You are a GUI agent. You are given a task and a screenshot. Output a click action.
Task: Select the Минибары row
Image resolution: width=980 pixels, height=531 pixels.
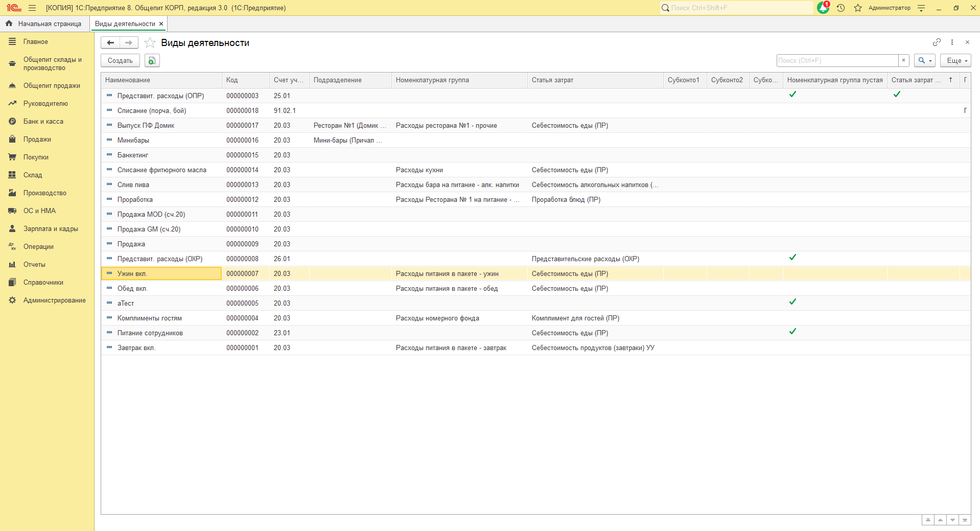click(535, 140)
